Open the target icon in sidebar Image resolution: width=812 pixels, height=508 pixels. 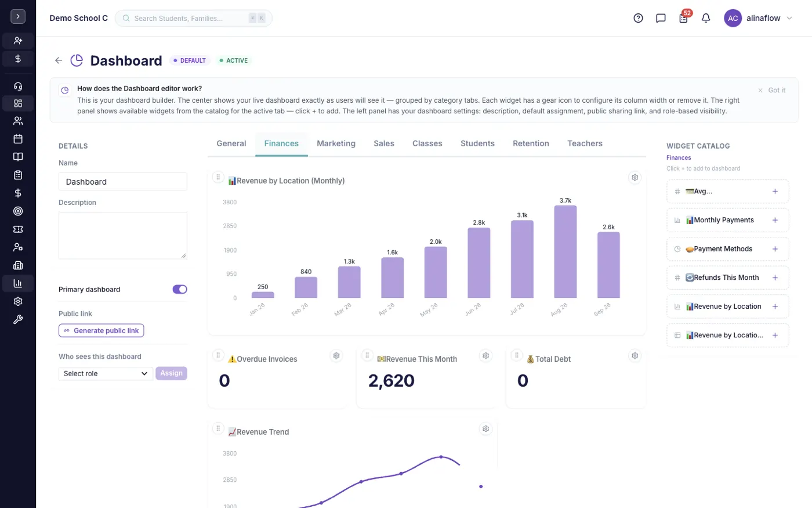[18, 211]
